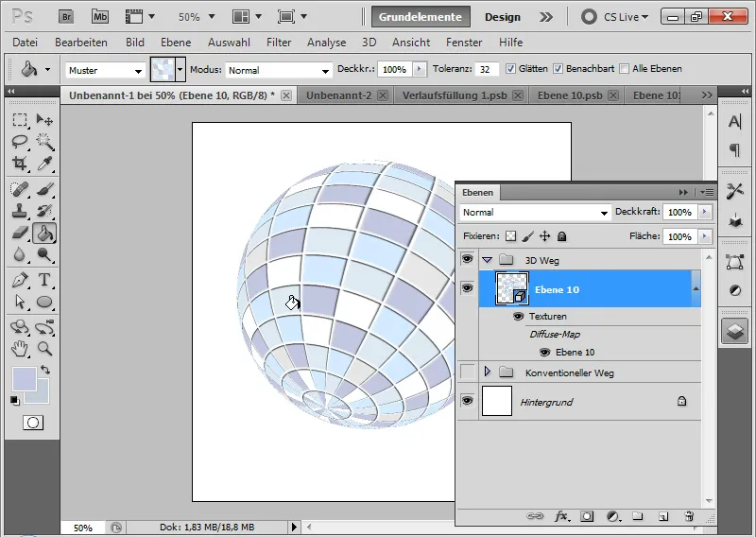Swap foreground and background colors
Screen dimensions: 756x537
tap(45, 370)
